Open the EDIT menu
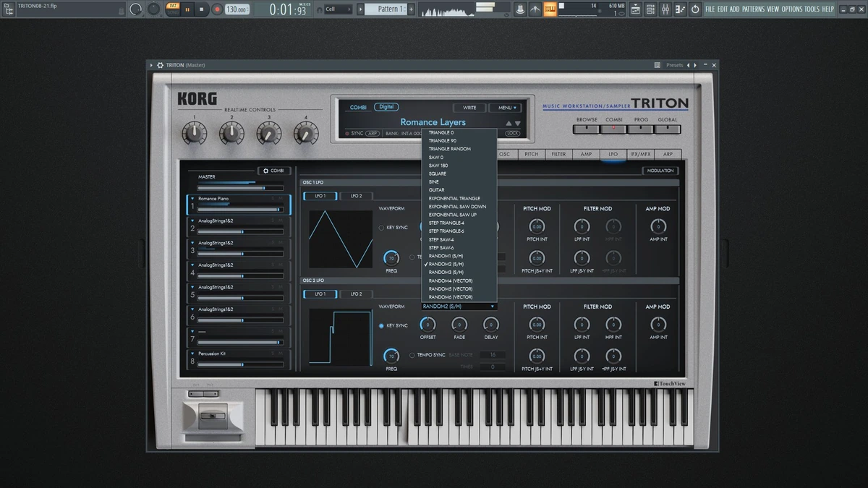This screenshot has width=868, height=488. click(723, 9)
